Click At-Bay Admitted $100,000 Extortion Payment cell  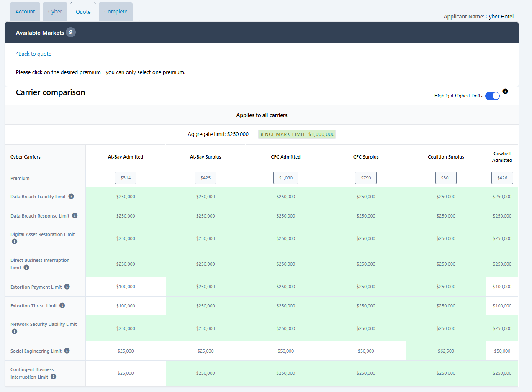click(x=126, y=287)
